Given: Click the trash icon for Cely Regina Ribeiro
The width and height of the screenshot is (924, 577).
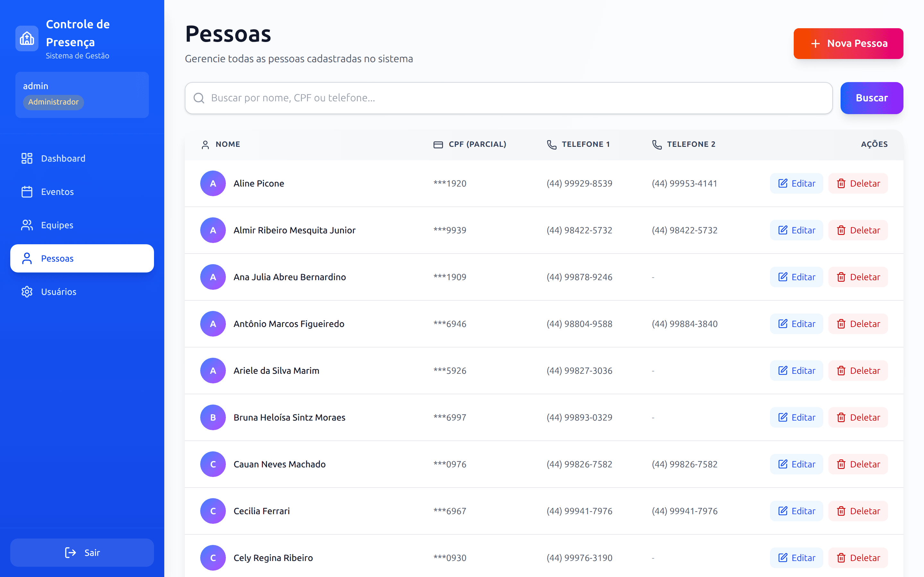Looking at the screenshot, I should (841, 558).
